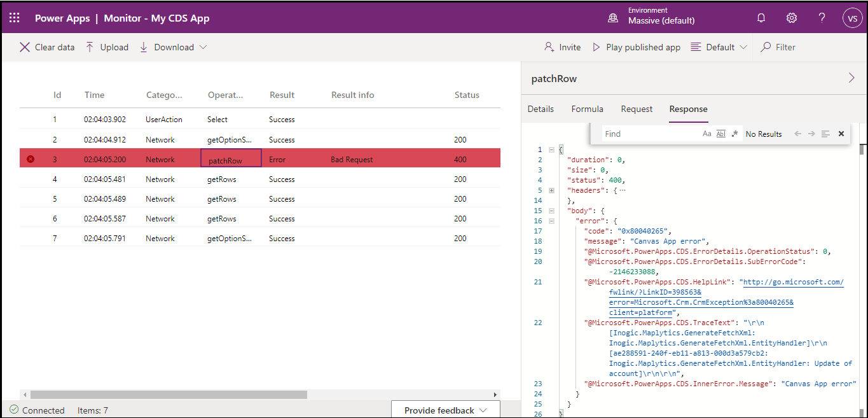
Task: Click the Upload toolbar button
Action: pos(107,47)
